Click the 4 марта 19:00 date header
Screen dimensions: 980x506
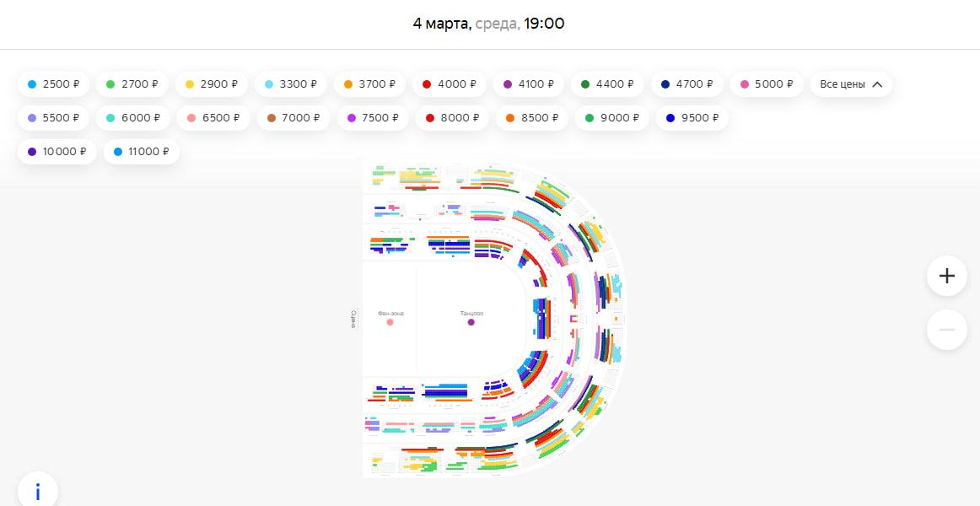(489, 24)
